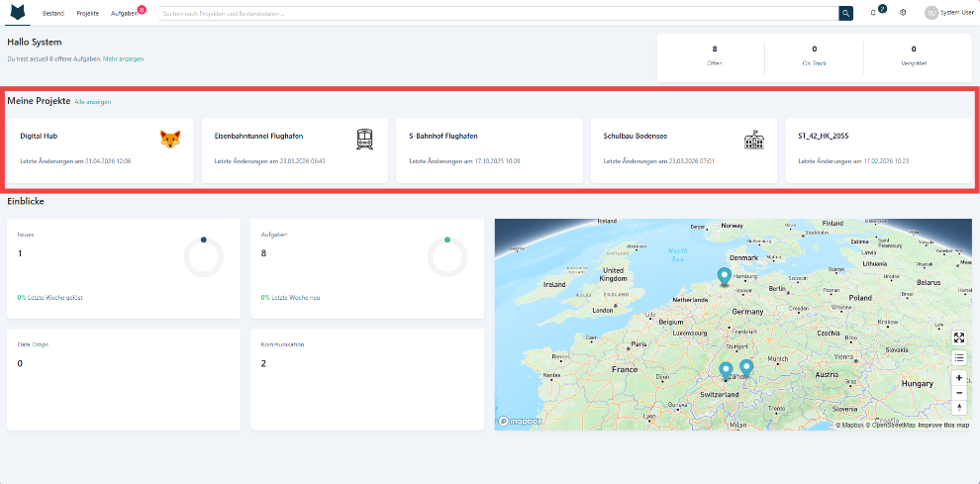Click the magnifier search button
The image size is (980, 484).
tap(845, 13)
